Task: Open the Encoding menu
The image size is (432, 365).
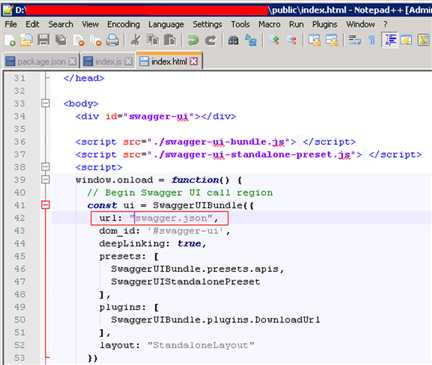Action: click(123, 24)
